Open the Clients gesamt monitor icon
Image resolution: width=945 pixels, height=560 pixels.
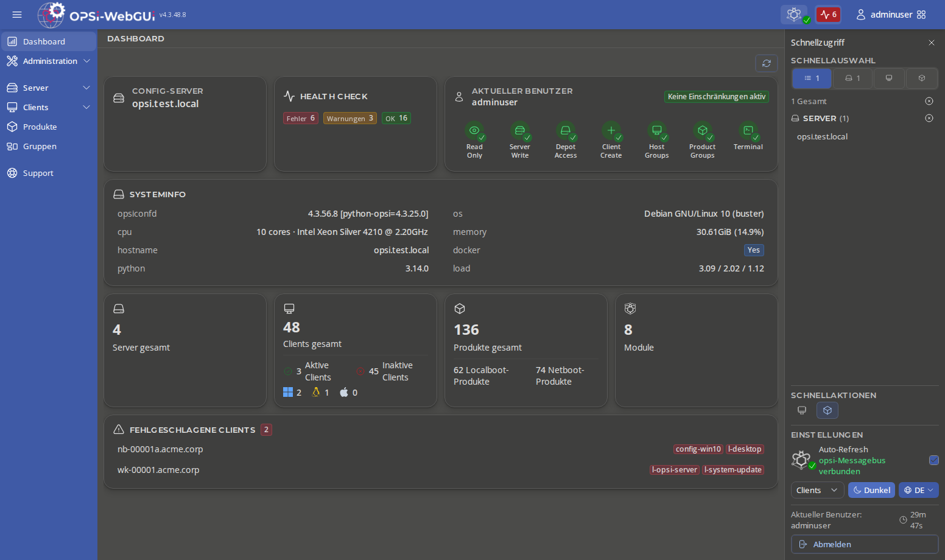pos(289,309)
